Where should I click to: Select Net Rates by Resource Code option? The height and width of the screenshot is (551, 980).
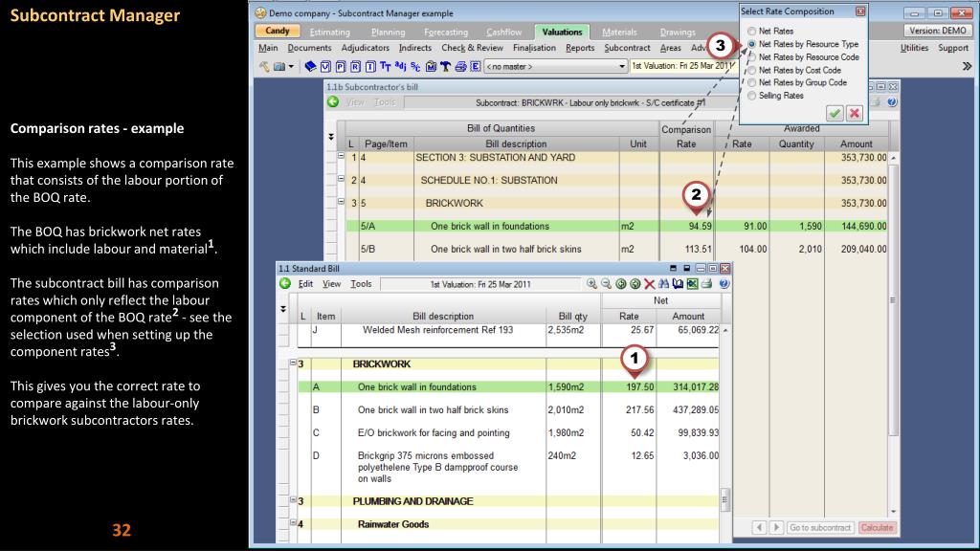[x=752, y=57]
